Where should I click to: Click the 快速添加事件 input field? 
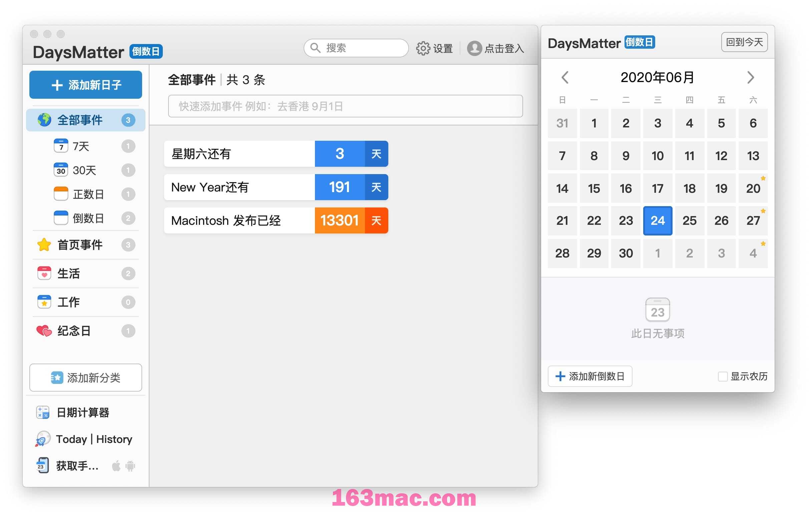(x=345, y=106)
